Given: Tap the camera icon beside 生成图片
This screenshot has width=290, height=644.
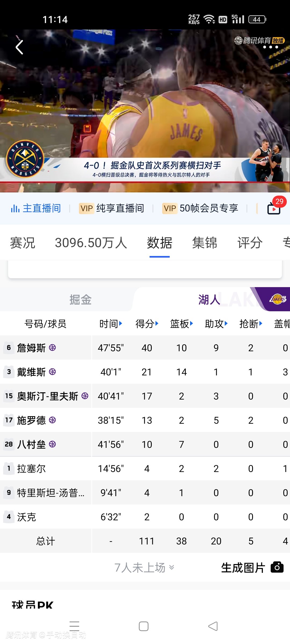Looking at the screenshot, I should click(x=277, y=567).
